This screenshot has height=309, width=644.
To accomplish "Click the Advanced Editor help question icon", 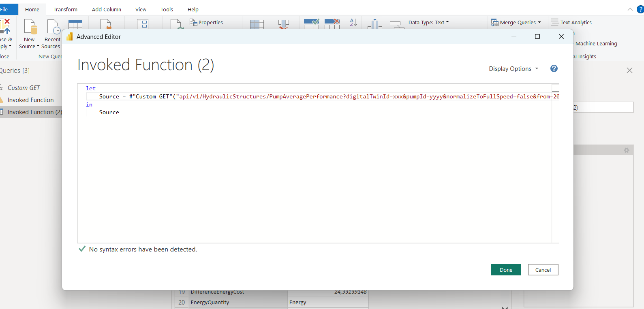I will 554,68.
